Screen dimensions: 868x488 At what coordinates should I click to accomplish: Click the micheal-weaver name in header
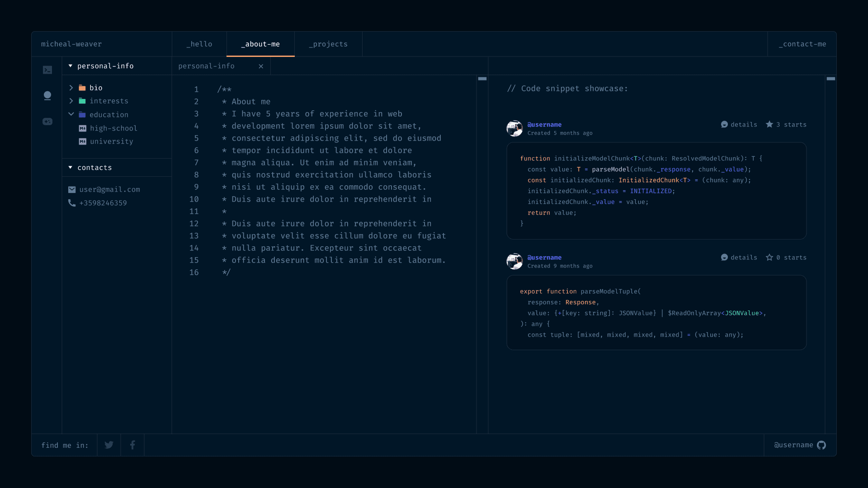(71, 44)
